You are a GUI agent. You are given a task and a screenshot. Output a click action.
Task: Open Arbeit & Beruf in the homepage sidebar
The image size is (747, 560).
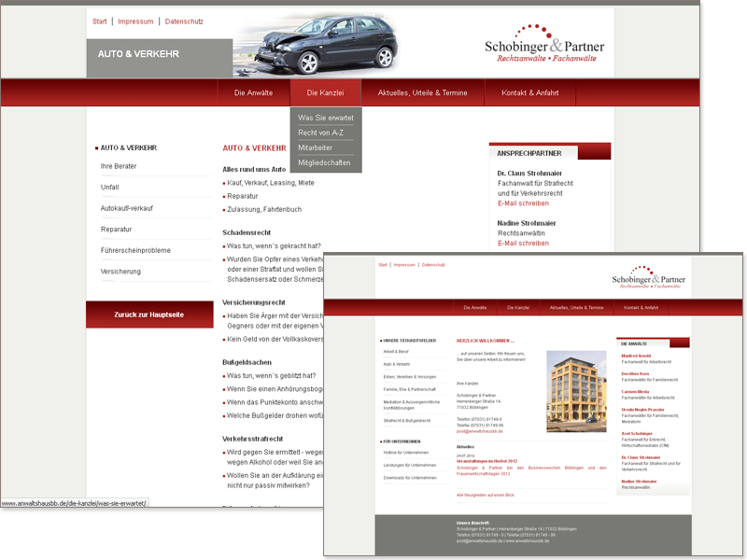396,352
